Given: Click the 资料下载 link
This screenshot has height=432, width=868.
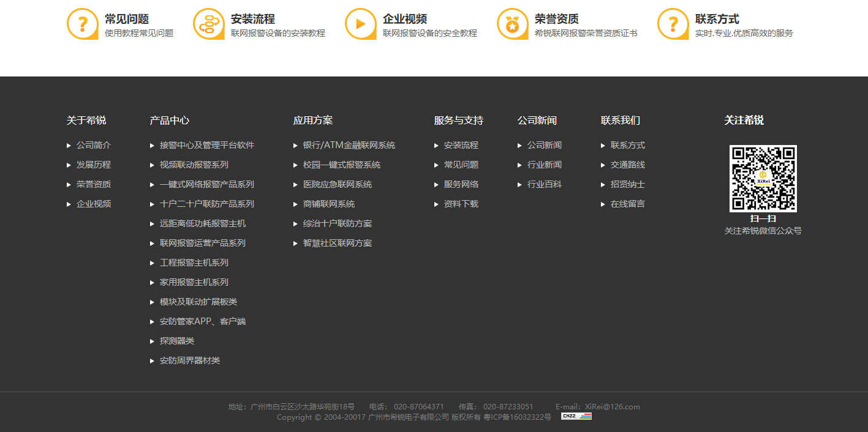Looking at the screenshot, I should click(460, 204).
